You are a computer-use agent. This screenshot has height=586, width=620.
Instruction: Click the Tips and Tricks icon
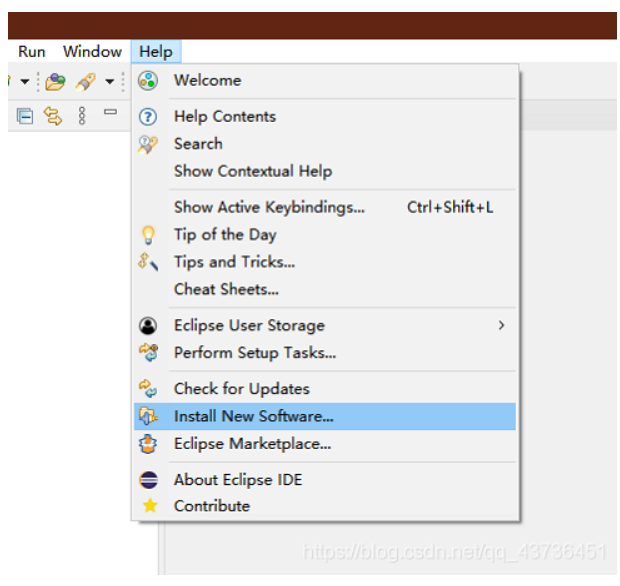(148, 262)
